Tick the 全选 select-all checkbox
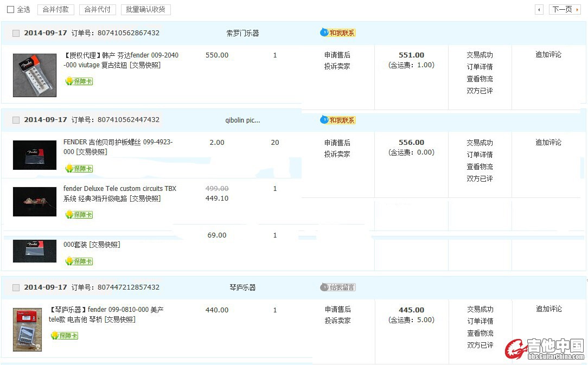This screenshot has height=365, width=588. pos(10,9)
